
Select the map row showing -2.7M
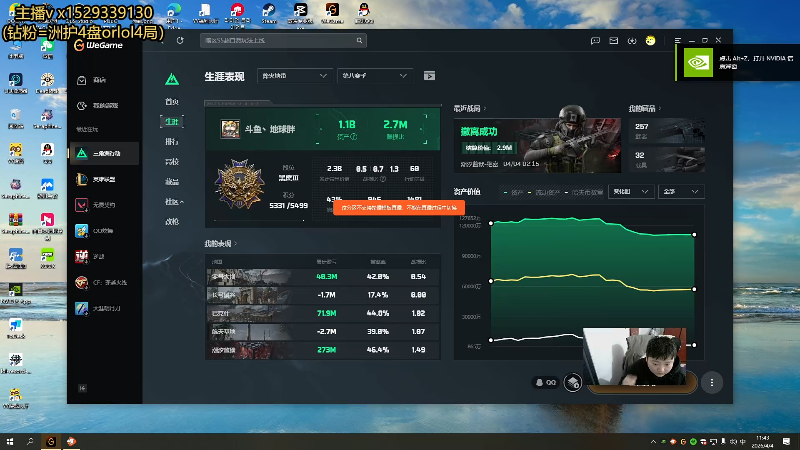pyautogui.click(x=323, y=332)
